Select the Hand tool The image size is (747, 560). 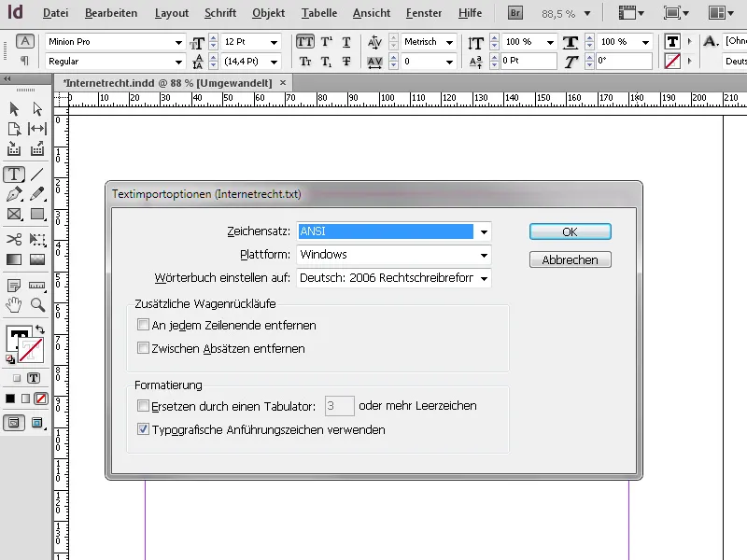pos(14,305)
